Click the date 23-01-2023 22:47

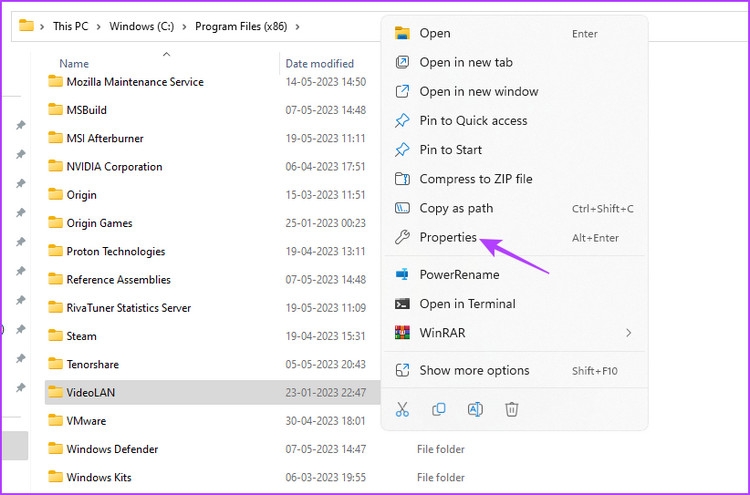325,392
